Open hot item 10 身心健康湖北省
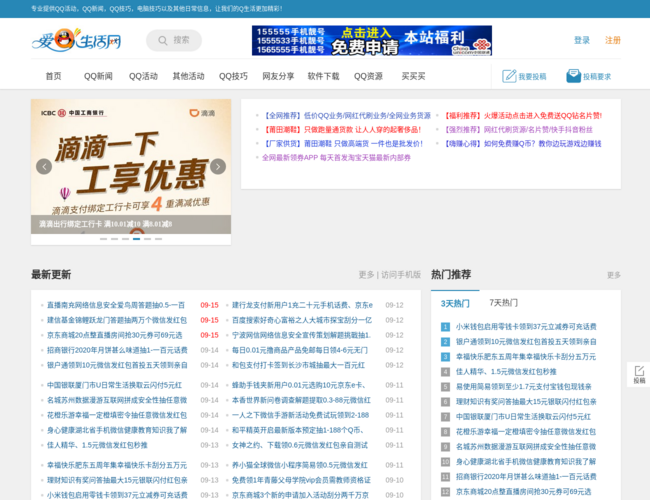This screenshot has height=500, width=650. click(x=526, y=461)
